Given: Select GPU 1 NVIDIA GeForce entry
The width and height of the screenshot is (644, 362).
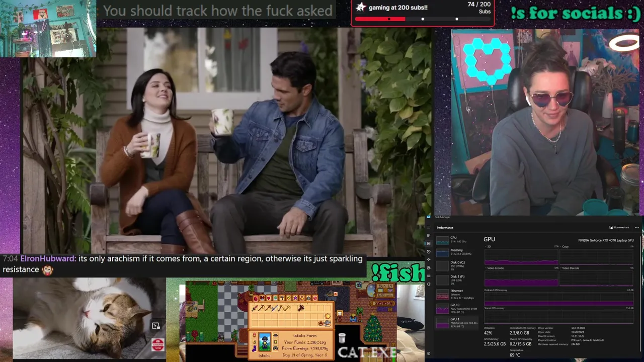Looking at the screenshot, I should (457, 323).
